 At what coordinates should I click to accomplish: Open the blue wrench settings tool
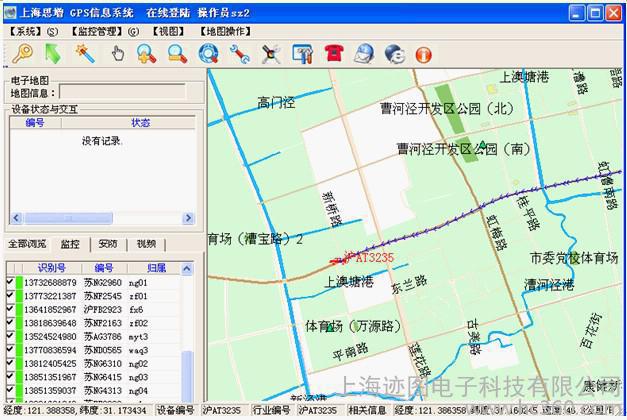click(240, 54)
